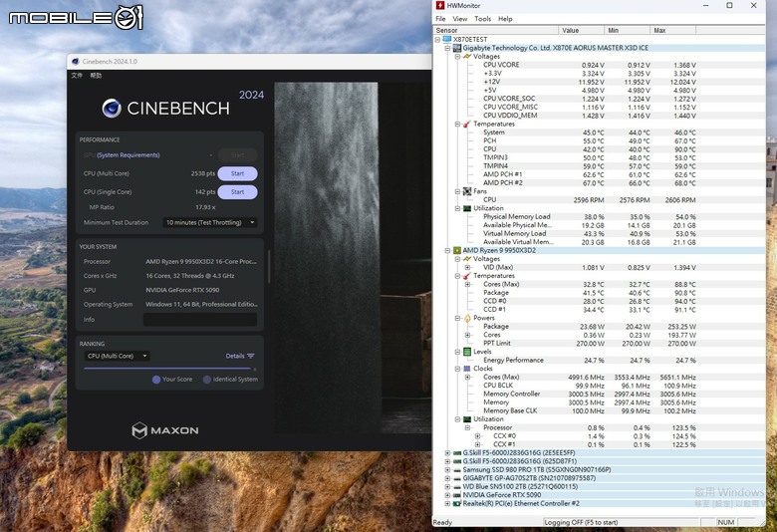This screenshot has height=532, width=777.
Task: Open the Cinebench 文件 menu
Action: pyautogui.click(x=77, y=76)
